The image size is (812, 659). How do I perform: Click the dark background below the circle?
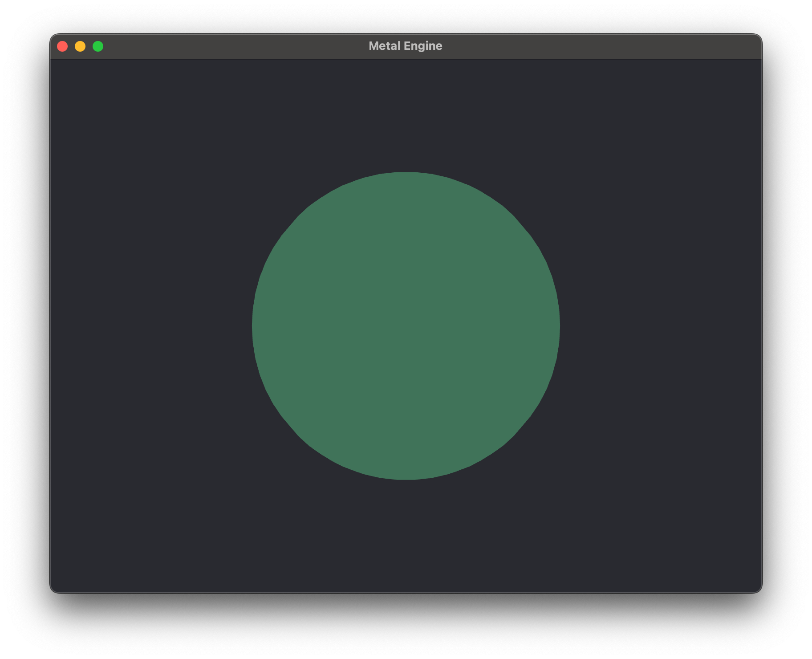(x=406, y=534)
